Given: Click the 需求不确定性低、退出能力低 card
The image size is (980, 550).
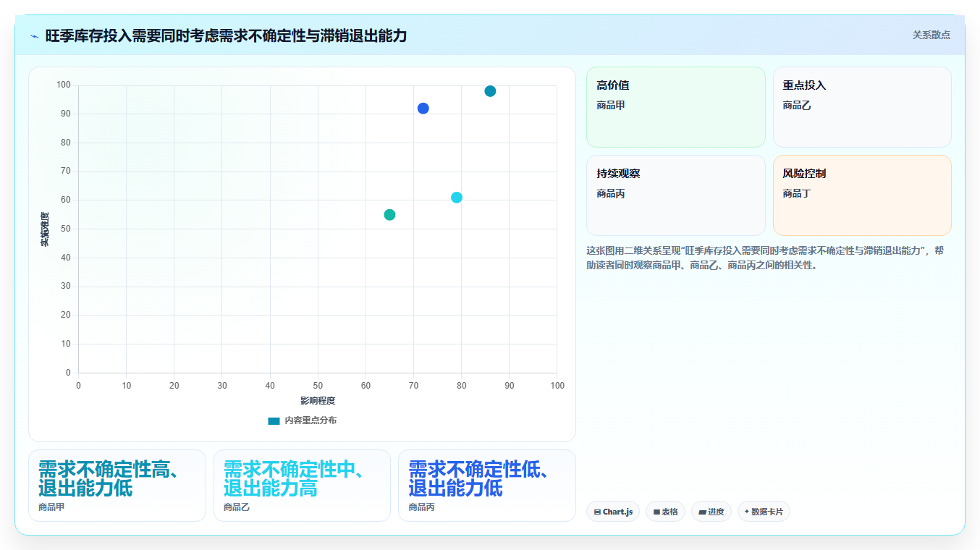Looking at the screenshot, I should point(487,486).
